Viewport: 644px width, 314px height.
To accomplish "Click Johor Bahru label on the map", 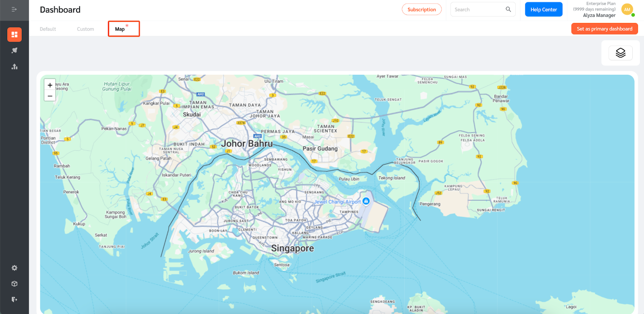I will [247, 144].
